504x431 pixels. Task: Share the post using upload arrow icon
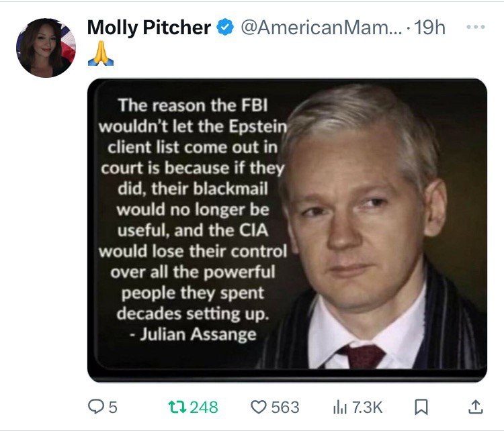pyautogui.click(x=476, y=407)
